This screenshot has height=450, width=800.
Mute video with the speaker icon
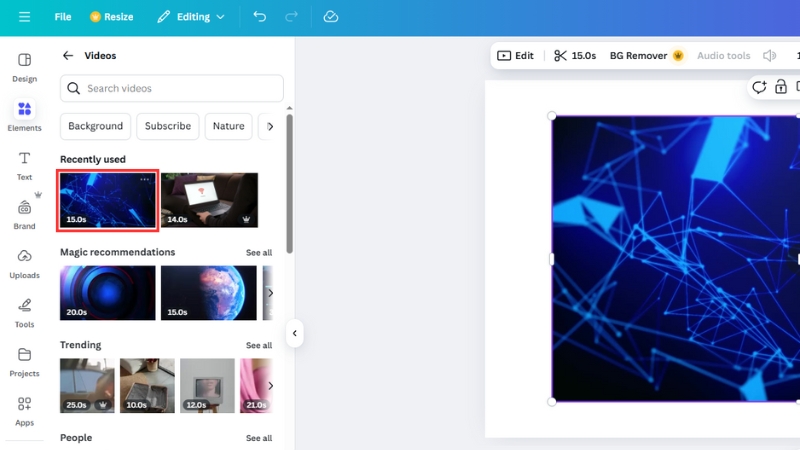(x=769, y=56)
